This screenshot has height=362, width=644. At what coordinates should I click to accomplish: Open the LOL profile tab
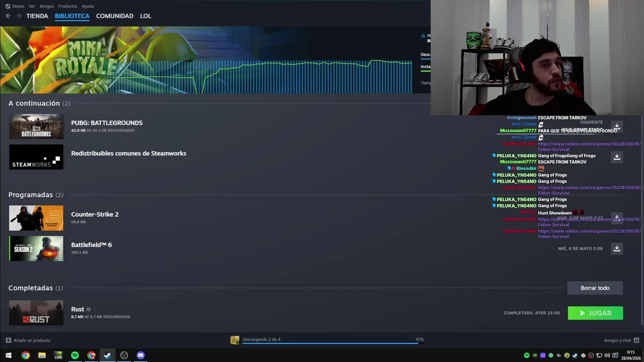click(145, 16)
